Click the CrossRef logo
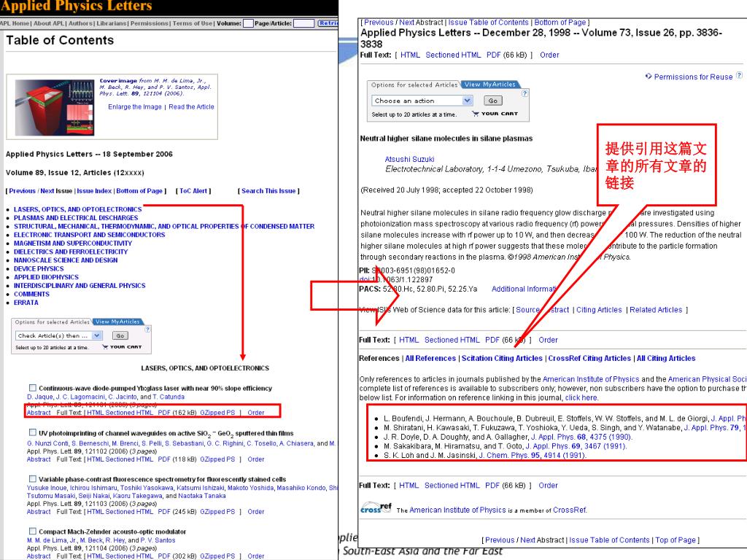The height and width of the screenshot is (560, 747). (376, 508)
